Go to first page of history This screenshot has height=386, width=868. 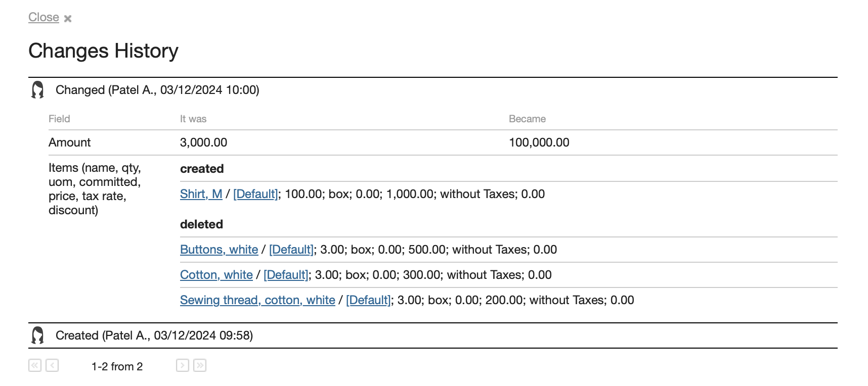pos(35,365)
